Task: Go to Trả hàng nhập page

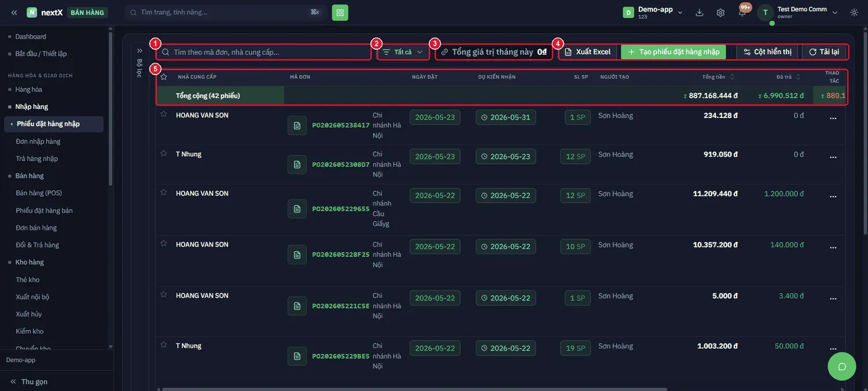Action: pyautogui.click(x=37, y=159)
